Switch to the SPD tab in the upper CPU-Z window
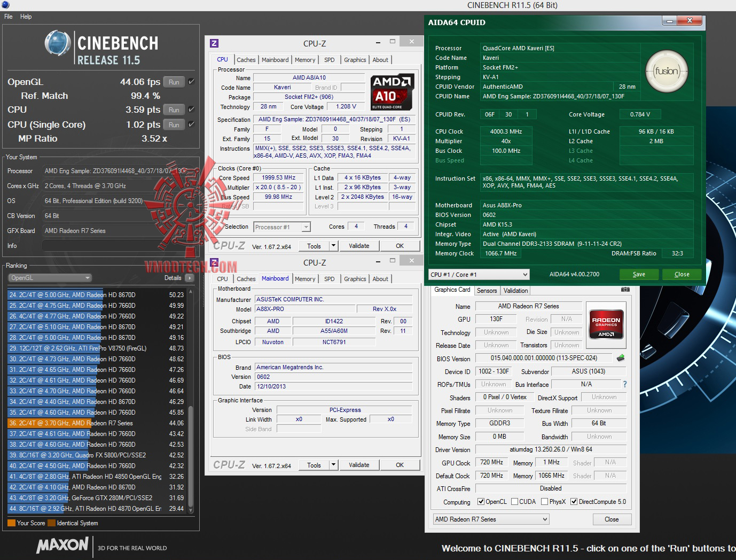 click(x=330, y=60)
